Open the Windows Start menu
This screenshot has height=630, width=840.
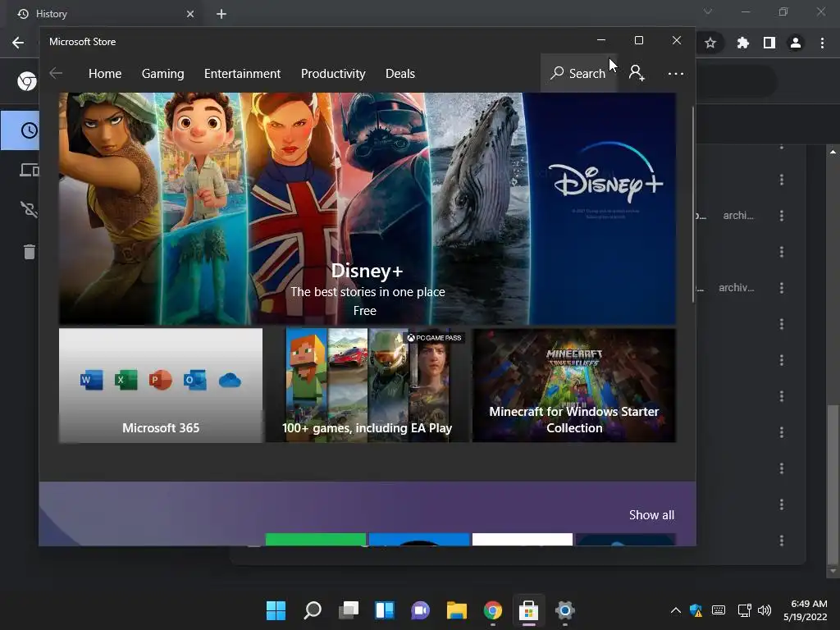click(x=276, y=610)
